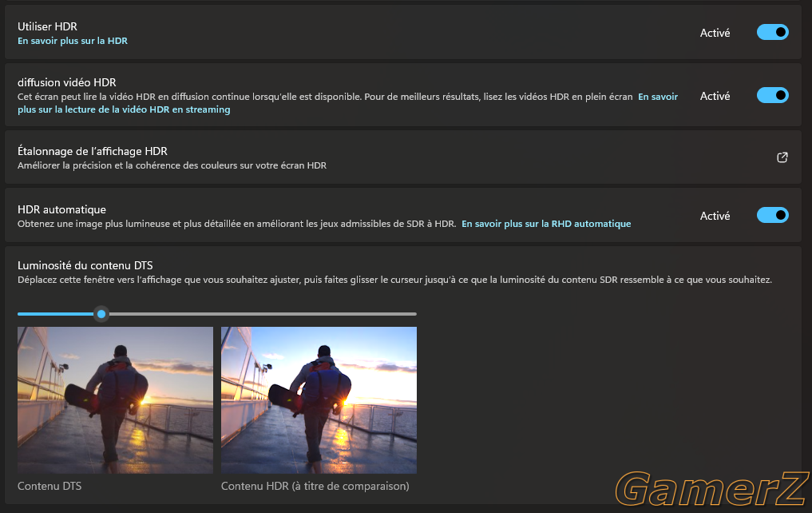Open 'En savoir plus sur la RHD automatique' link
812x513 pixels.
click(x=546, y=224)
